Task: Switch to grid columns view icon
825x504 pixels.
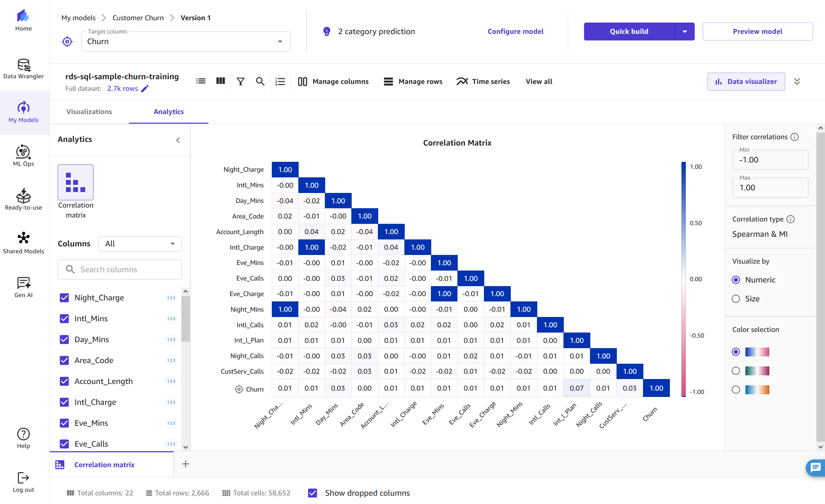Action: point(221,81)
